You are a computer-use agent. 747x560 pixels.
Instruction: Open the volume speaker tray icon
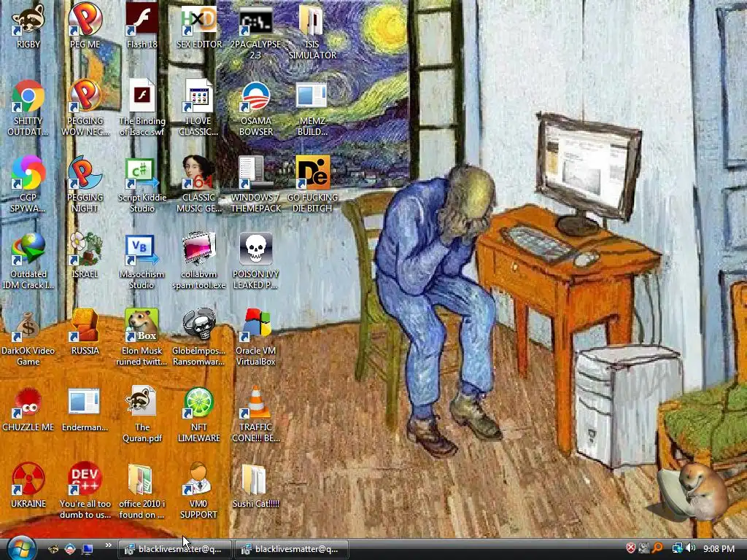point(690,548)
